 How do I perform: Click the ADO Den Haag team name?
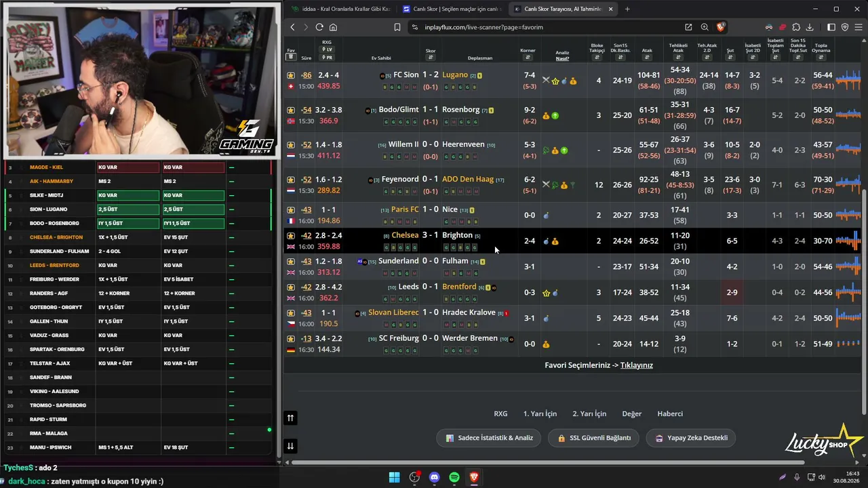click(x=468, y=179)
